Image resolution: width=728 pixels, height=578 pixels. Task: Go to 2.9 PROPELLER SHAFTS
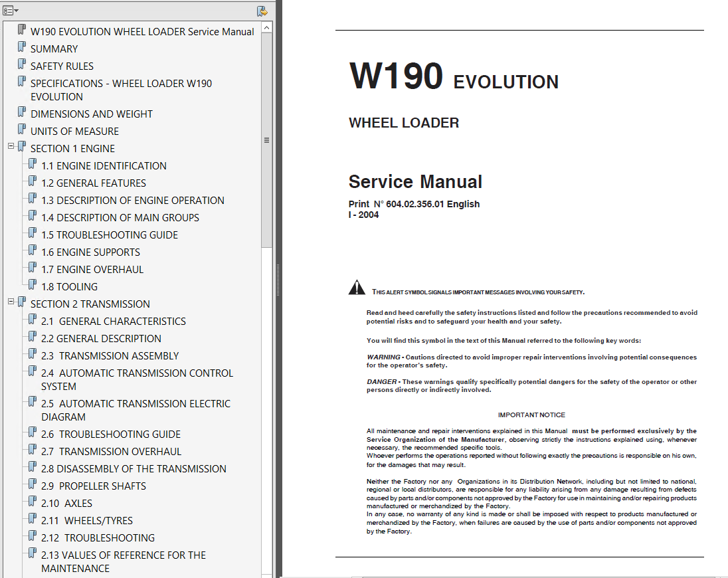click(93, 486)
